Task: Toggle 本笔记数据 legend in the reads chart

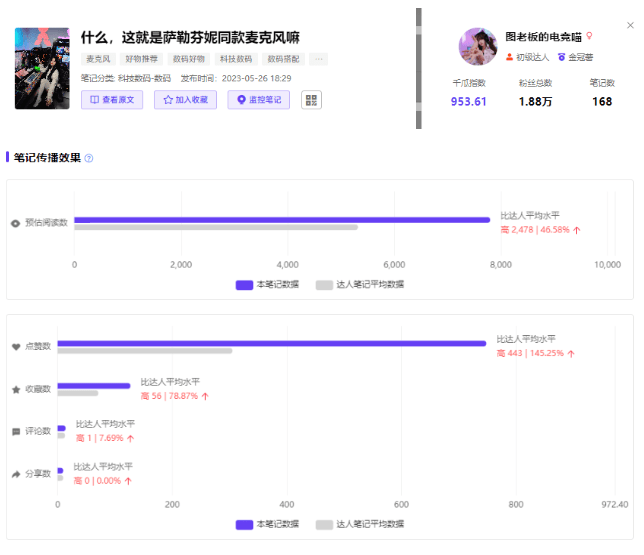Action: (x=267, y=285)
